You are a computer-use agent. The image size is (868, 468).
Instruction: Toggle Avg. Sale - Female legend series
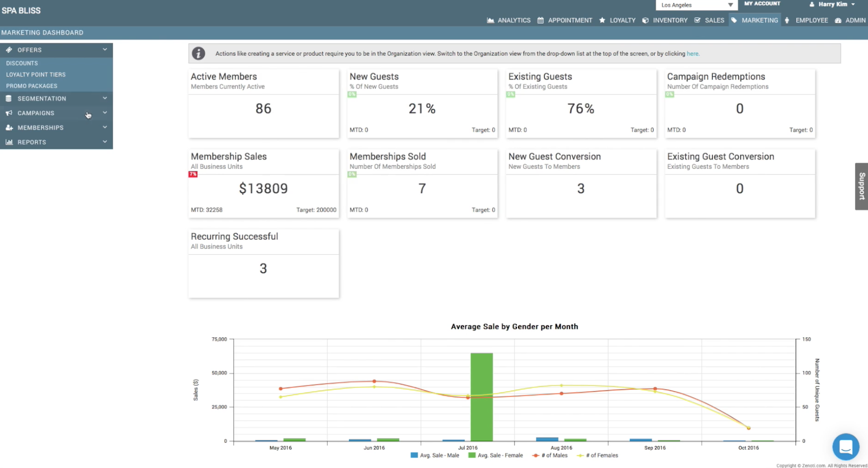pos(496,455)
